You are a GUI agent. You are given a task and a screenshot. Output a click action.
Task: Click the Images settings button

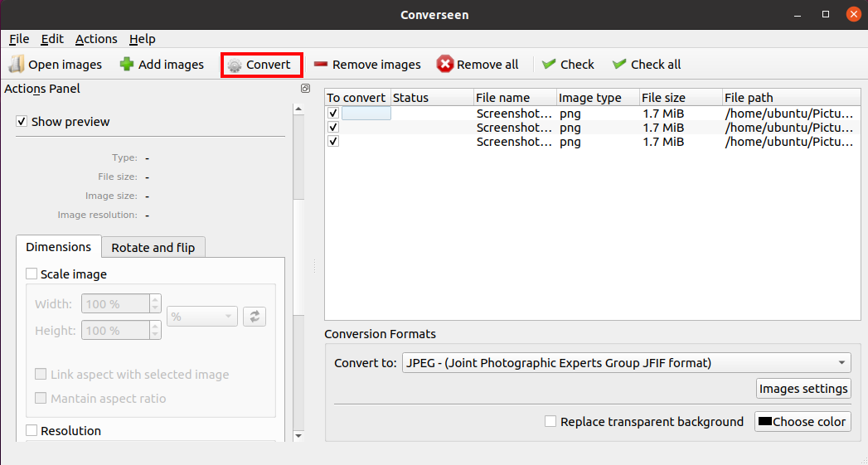[803, 389]
